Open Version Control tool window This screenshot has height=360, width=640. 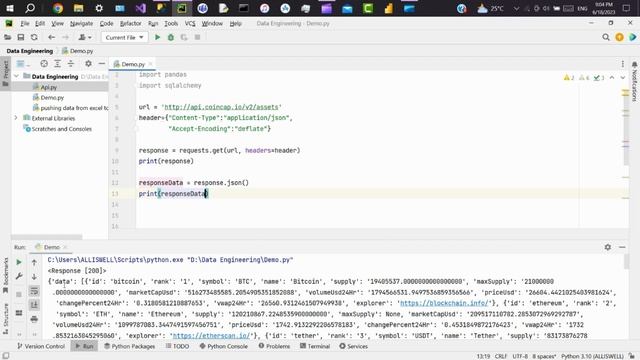pyautogui.click(x=41, y=346)
